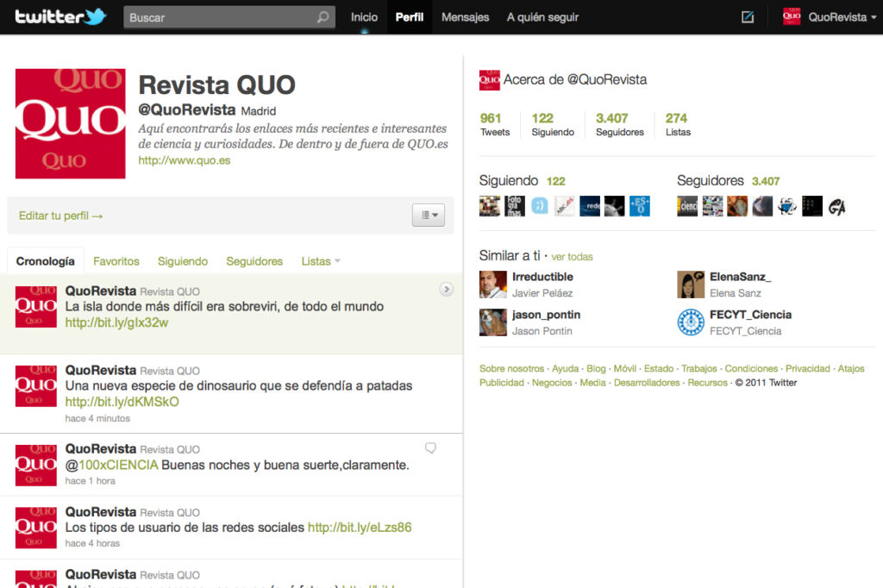Click Irreductible avatar photo

pyautogui.click(x=492, y=284)
